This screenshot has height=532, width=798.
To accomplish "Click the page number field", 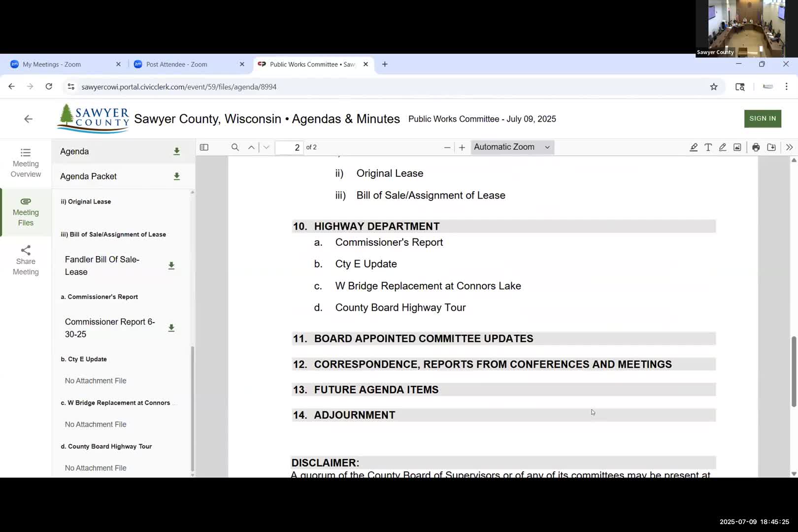I will (289, 147).
